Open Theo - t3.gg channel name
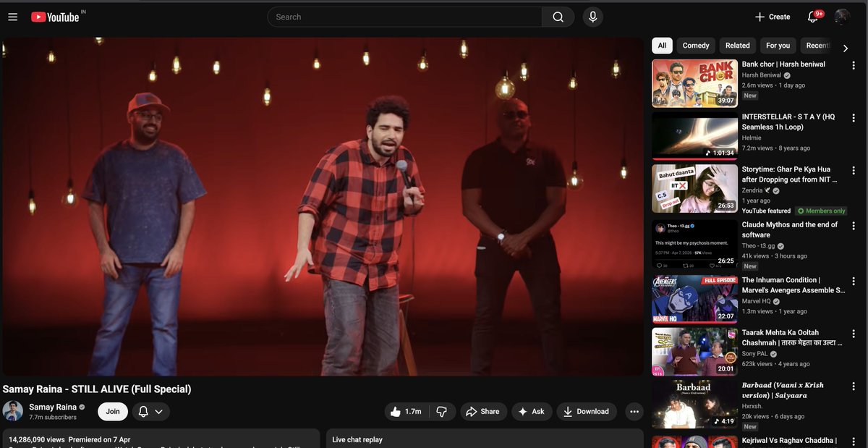 759,246
